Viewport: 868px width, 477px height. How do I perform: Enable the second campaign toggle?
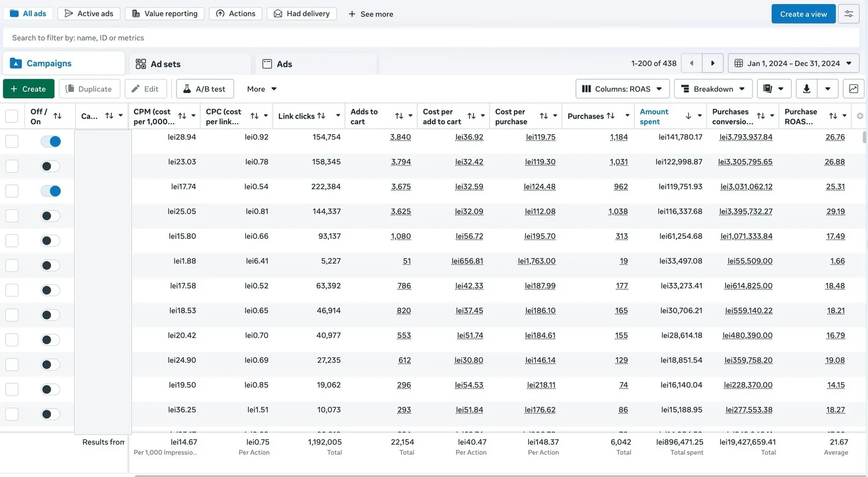51,167
